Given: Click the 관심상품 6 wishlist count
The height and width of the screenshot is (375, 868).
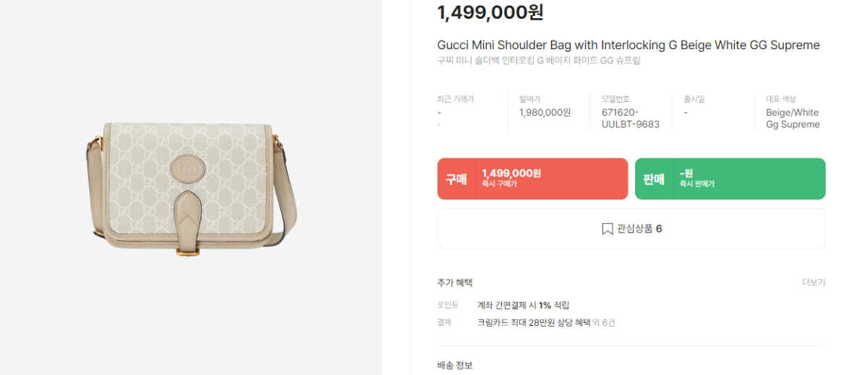Looking at the screenshot, I should point(639,229).
